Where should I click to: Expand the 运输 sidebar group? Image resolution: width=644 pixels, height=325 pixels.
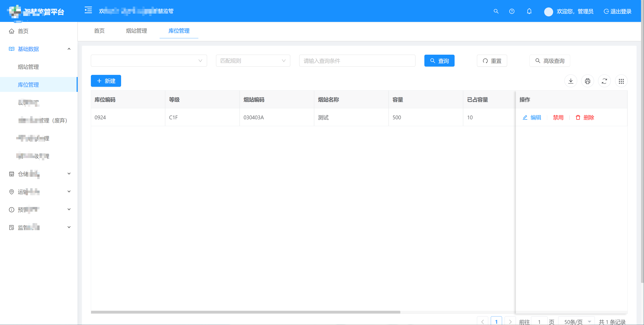click(39, 192)
